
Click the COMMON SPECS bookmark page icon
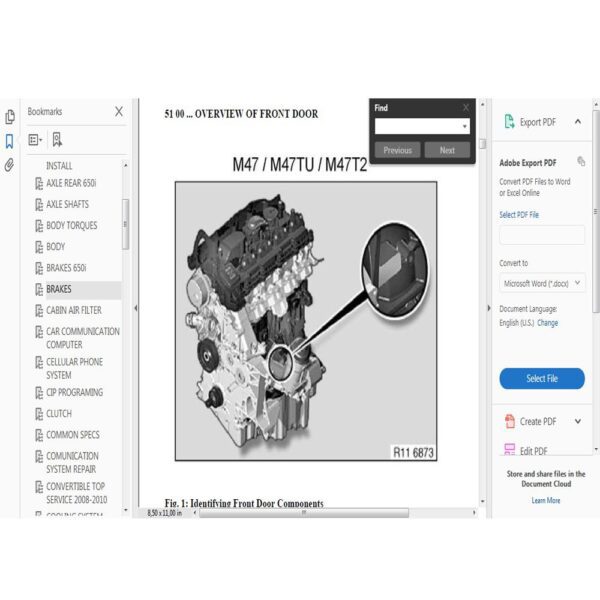39,435
